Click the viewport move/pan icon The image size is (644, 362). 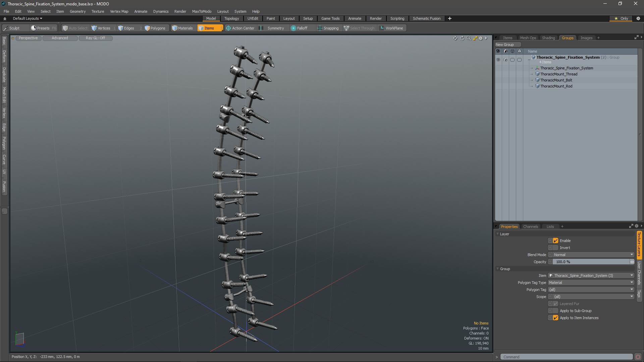point(455,38)
